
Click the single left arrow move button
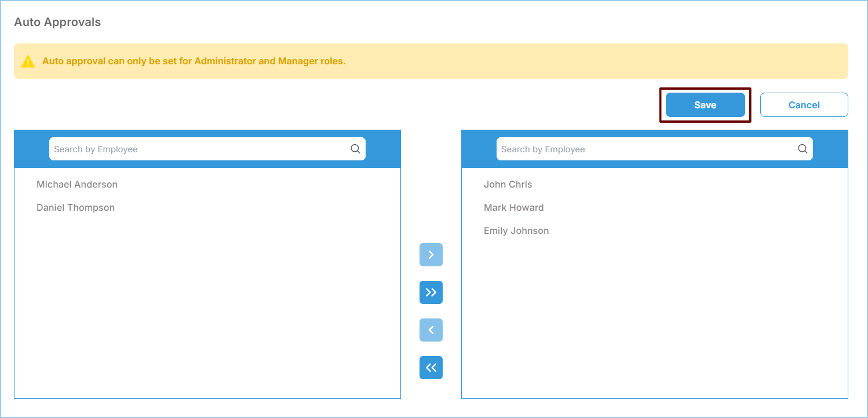pyautogui.click(x=431, y=330)
